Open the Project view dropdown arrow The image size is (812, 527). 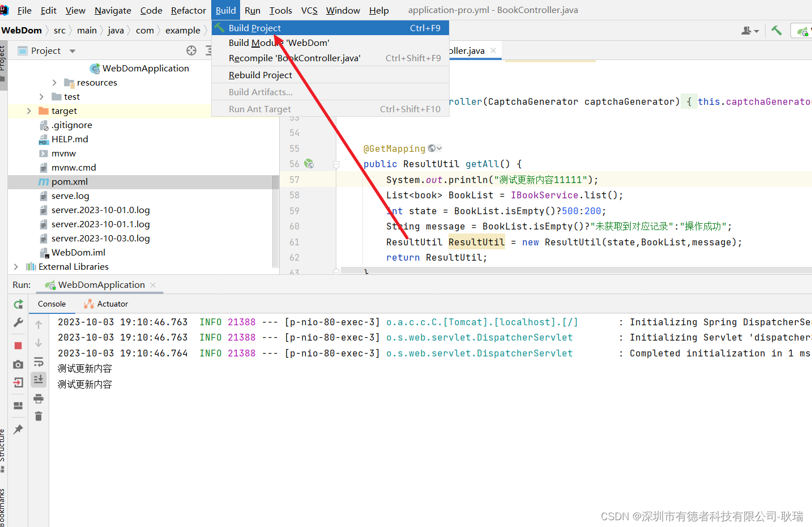pos(72,51)
